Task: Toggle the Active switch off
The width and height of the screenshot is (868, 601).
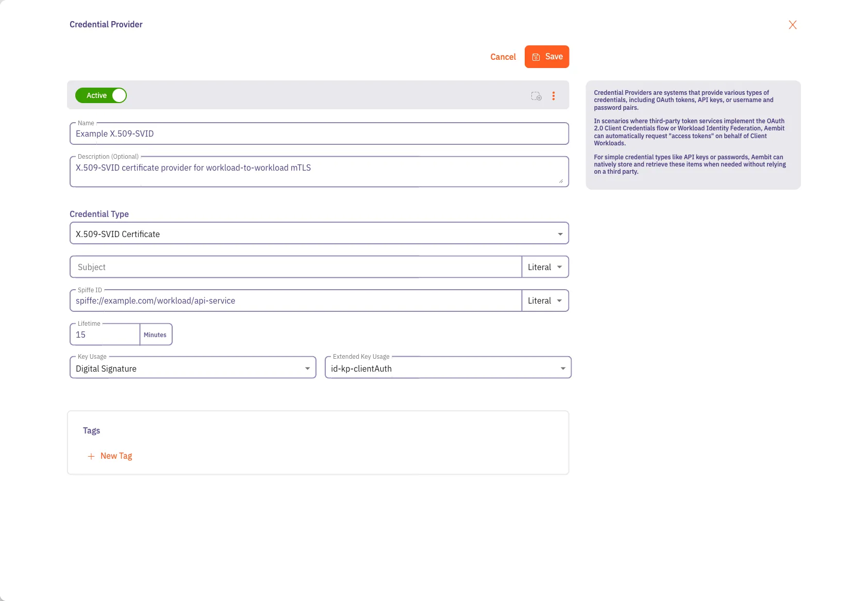Action: click(x=101, y=95)
